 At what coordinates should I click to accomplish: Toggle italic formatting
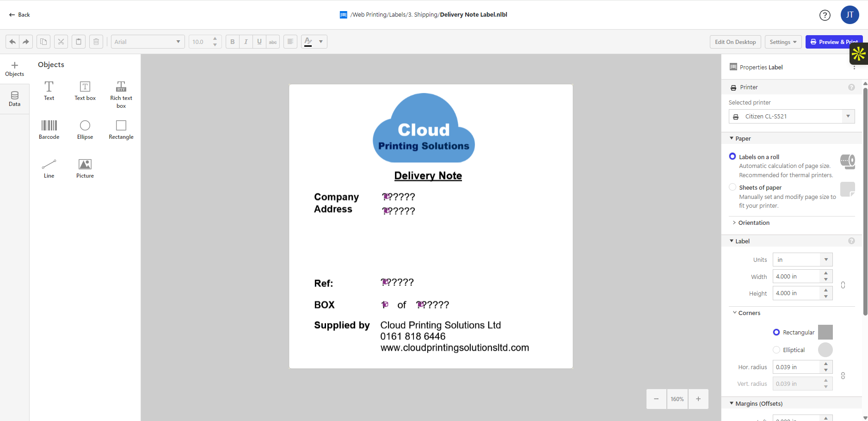click(246, 42)
